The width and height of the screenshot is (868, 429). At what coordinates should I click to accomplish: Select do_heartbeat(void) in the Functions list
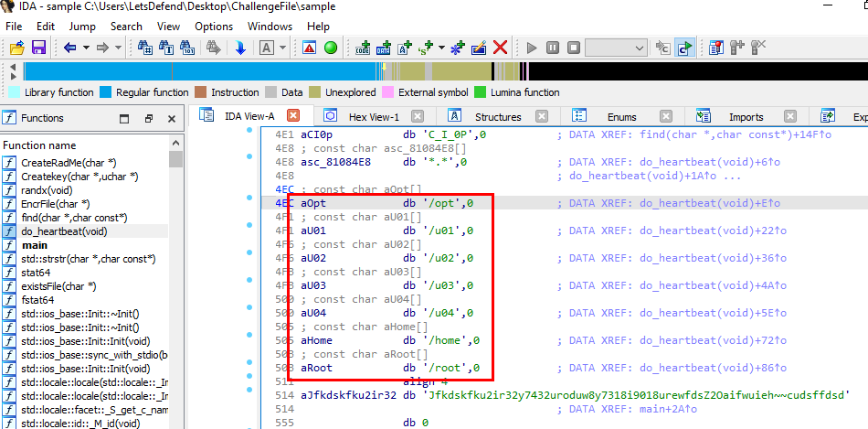(x=63, y=231)
